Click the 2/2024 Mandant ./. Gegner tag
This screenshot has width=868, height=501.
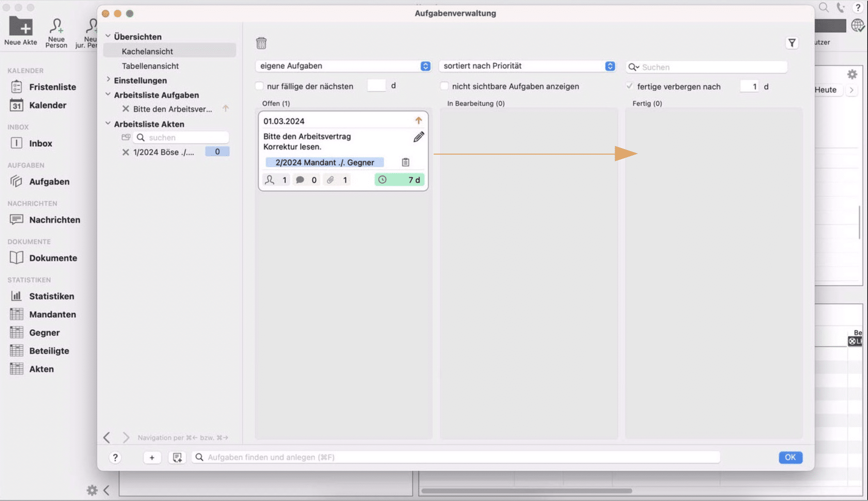click(325, 162)
